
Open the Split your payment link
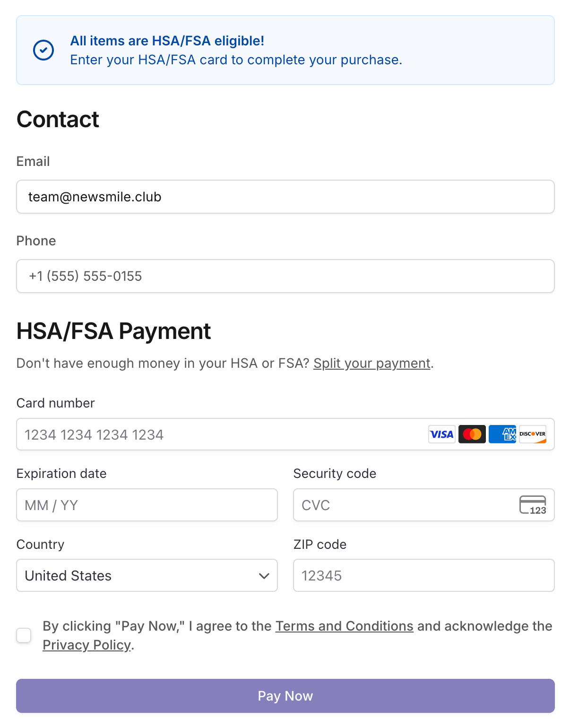pos(371,363)
